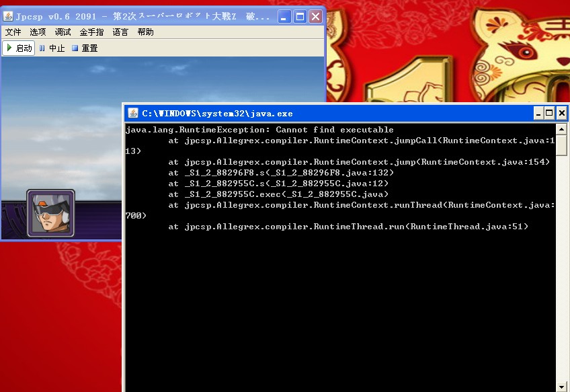Click the java.exe console title bar icon
Screen dimensions: 570x392
pyautogui.click(x=133, y=114)
